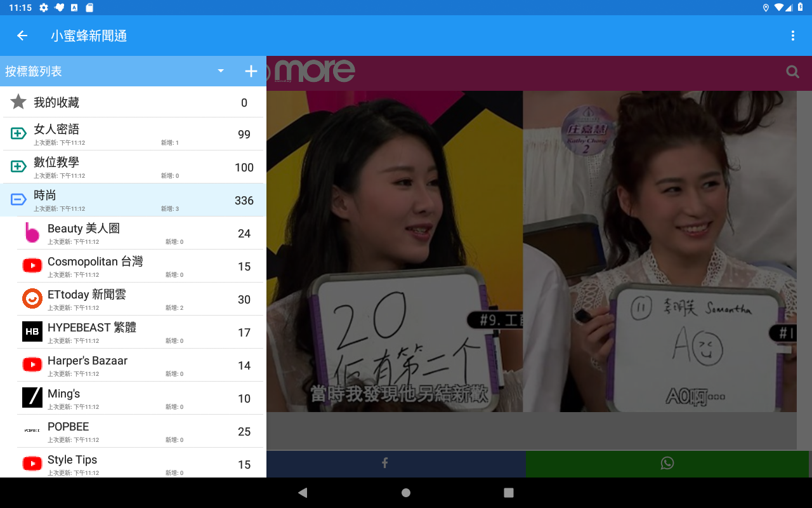Open Cosmopolitan 台灣 YouTube icon
812x508 pixels.
[x=32, y=266]
